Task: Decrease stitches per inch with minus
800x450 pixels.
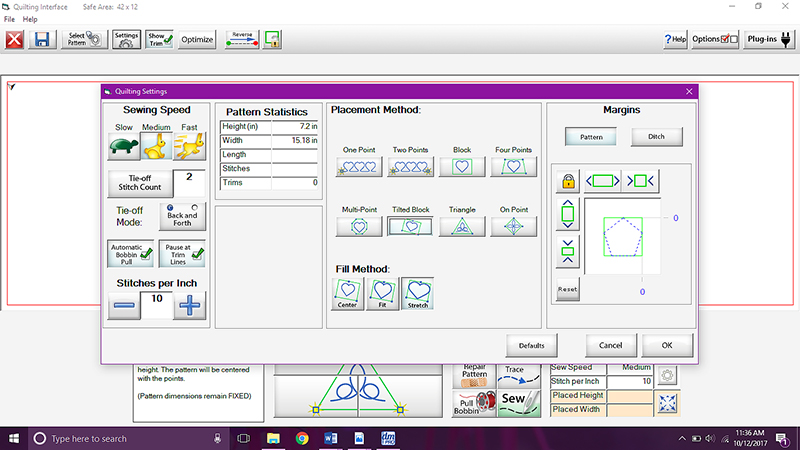Action: click(x=123, y=308)
